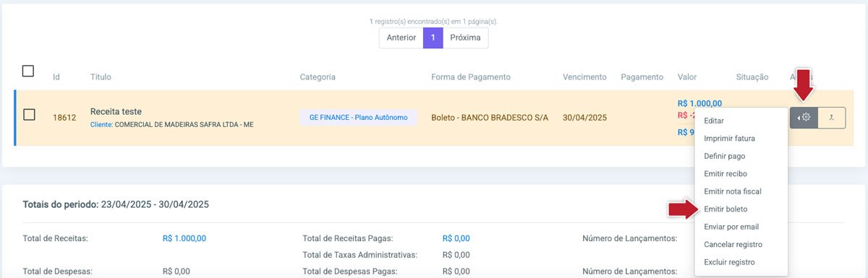Open the gear actions dropdown for Receita teste
The width and height of the screenshot is (868, 278).
coord(804,118)
